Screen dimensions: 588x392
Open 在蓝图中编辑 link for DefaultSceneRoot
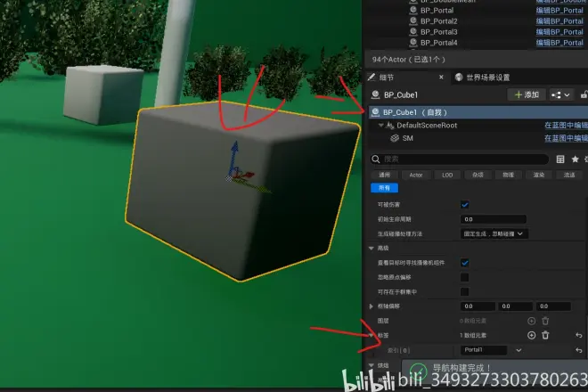click(x=566, y=126)
